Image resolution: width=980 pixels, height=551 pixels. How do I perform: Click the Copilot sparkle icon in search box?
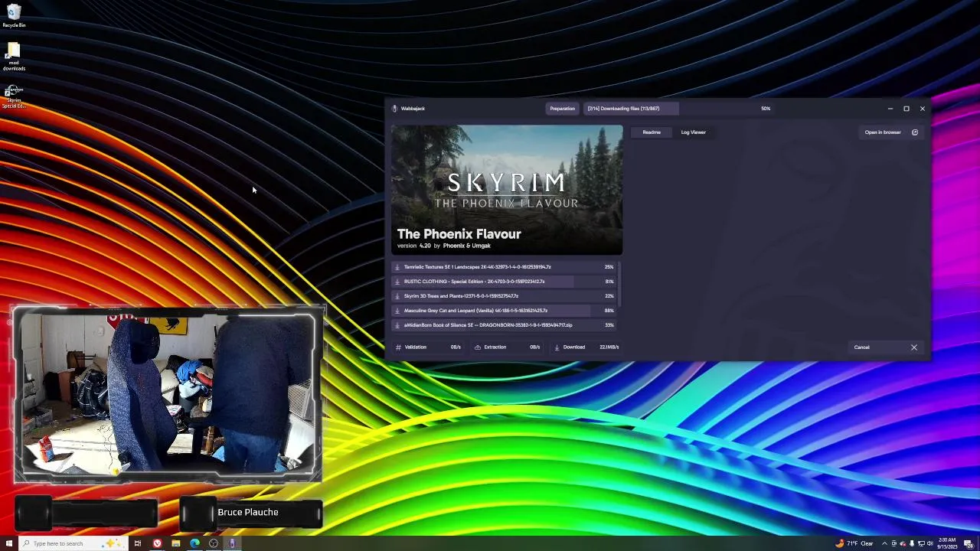click(113, 543)
